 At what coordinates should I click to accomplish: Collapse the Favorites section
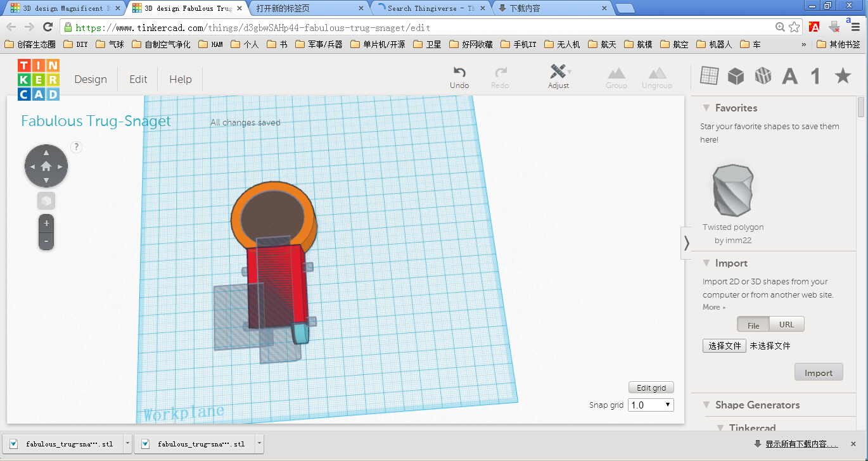coord(706,108)
